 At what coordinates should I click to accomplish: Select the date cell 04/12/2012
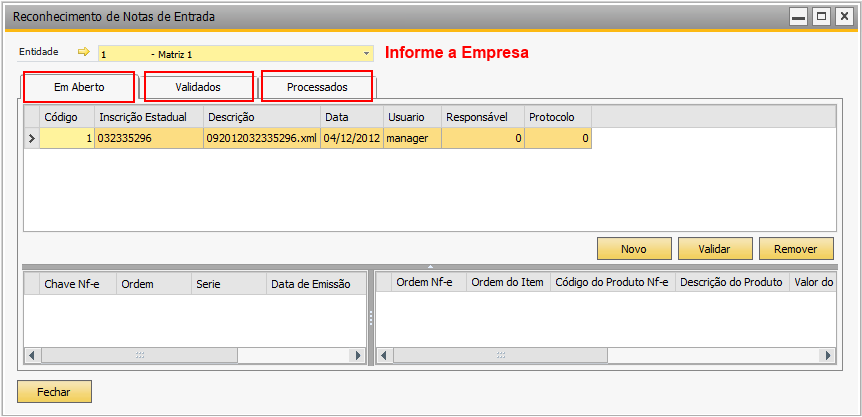tap(352, 138)
